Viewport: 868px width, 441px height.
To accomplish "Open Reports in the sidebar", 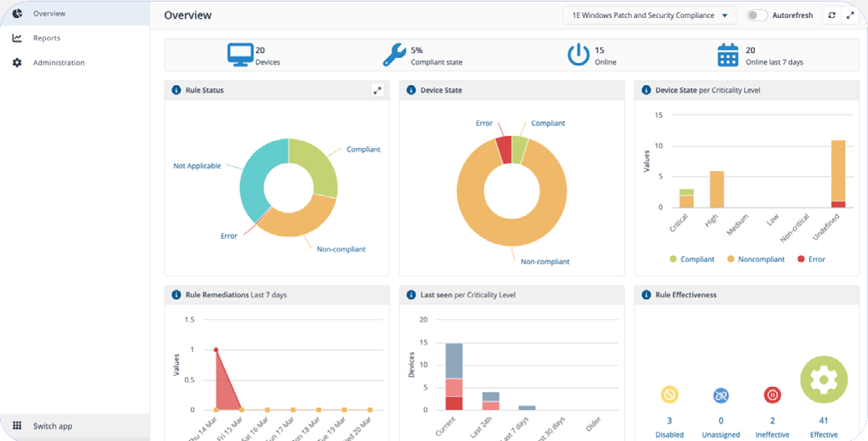I will click(47, 38).
